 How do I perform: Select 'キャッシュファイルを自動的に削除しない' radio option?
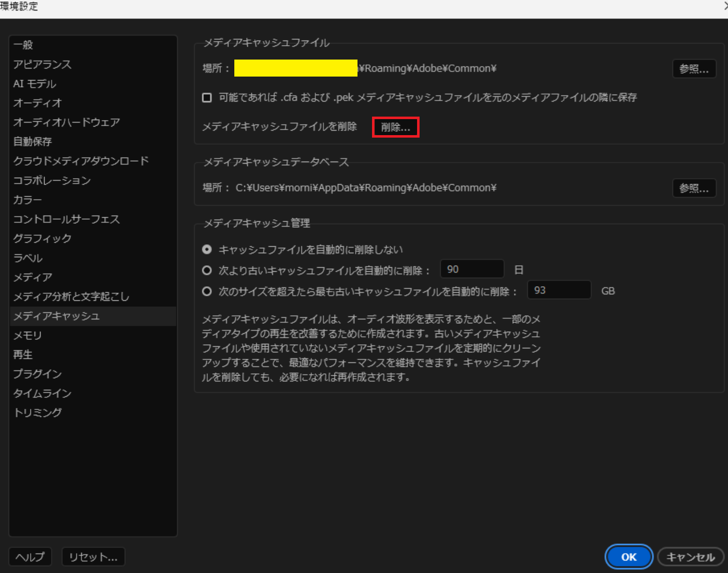pos(207,249)
